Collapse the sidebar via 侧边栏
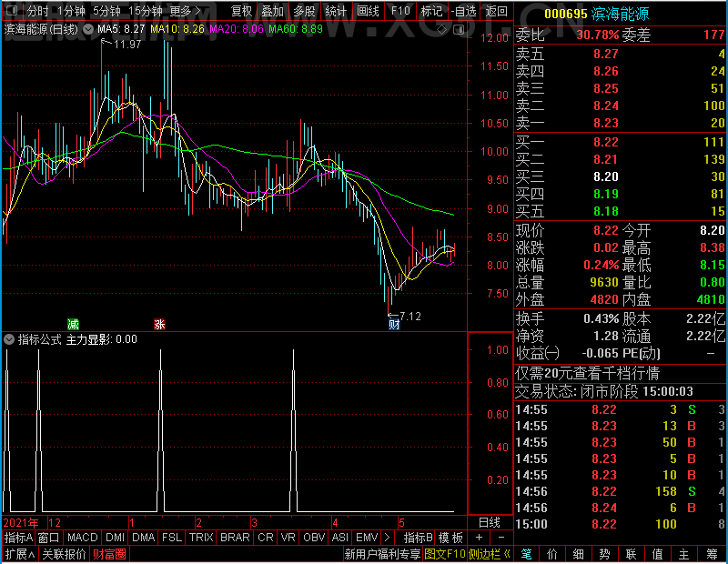 pyautogui.click(x=490, y=554)
